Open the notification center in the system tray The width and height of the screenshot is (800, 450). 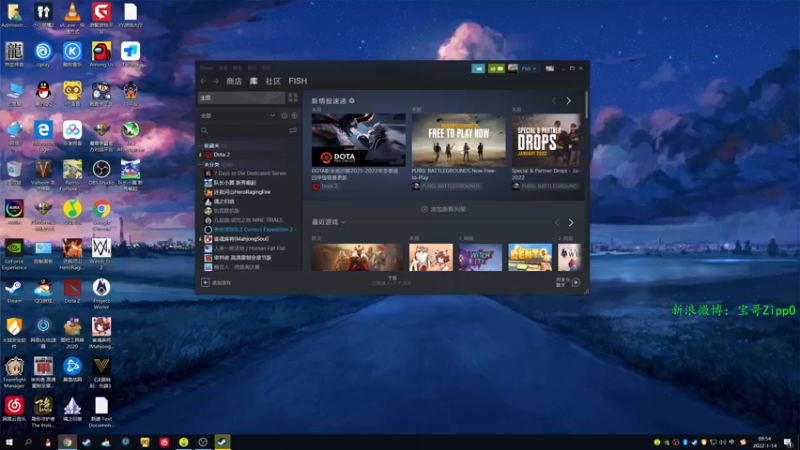click(x=788, y=442)
